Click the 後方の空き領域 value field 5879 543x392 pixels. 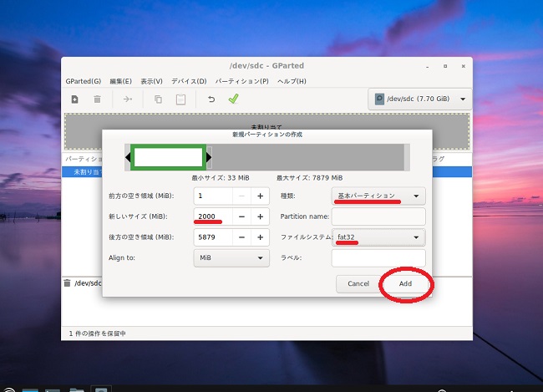(x=213, y=237)
